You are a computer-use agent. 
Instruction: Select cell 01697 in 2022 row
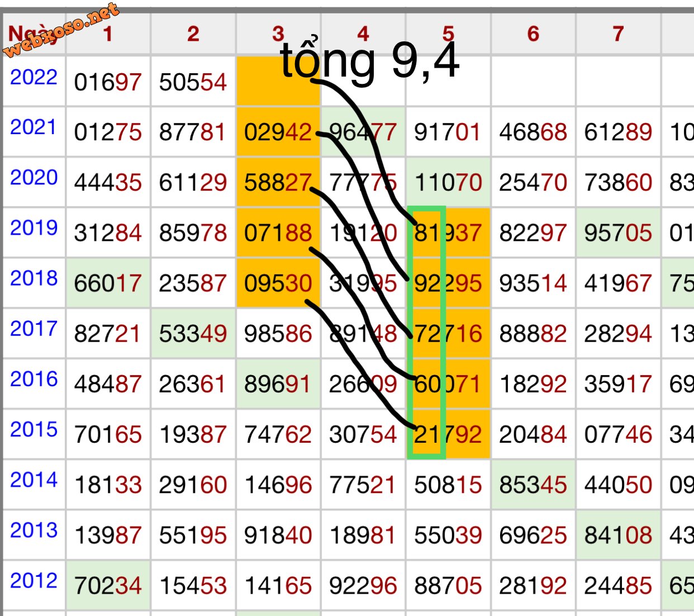(108, 82)
